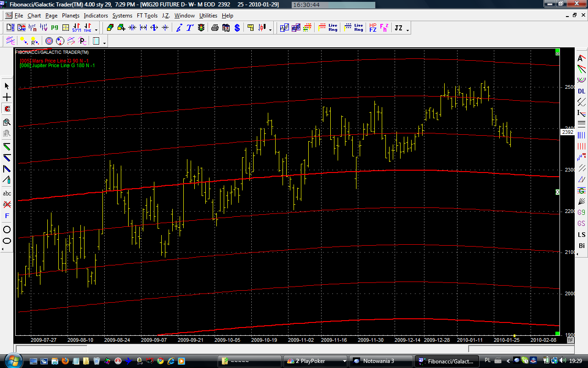Activate the arrow pointer tool
The width and height of the screenshot is (588, 368).
[7, 86]
